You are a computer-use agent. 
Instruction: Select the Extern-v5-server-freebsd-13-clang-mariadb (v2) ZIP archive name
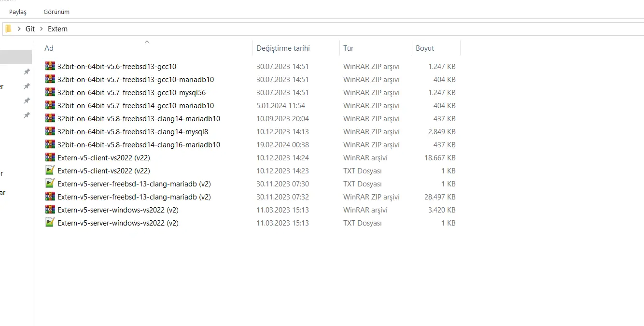coord(134,197)
